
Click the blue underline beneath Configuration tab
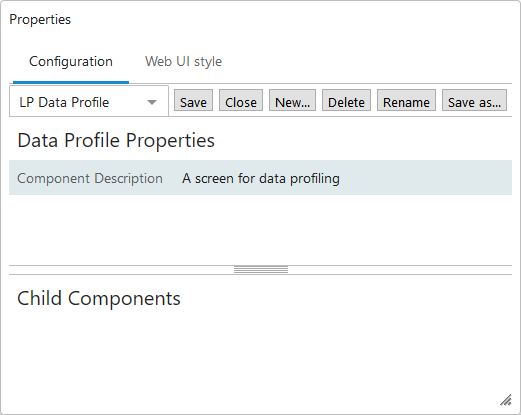pyautogui.click(x=71, y=82)
